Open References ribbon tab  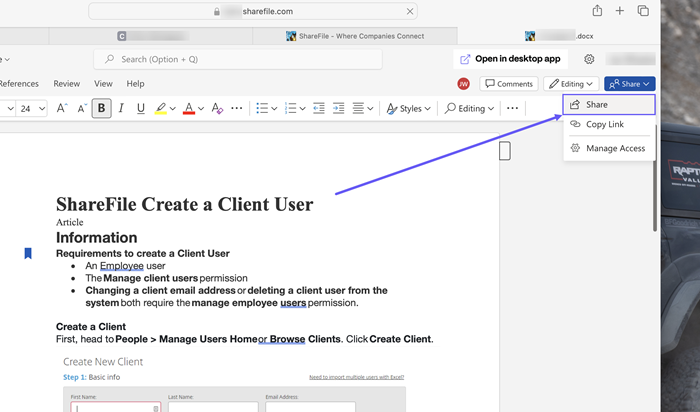pyautogui.click(x=19, y=83)
